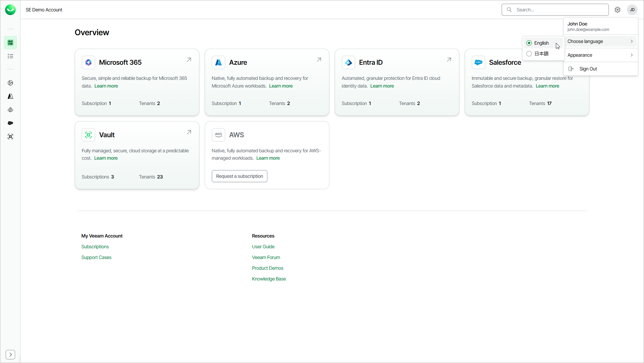Open the Azure sidebar icon

(x=10, y=96)
